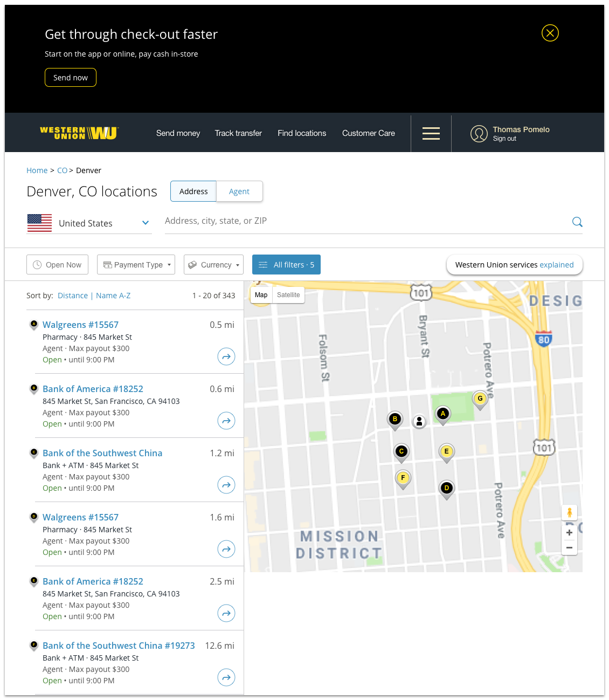Click Street View pegman icon
Image resolution: width=609 pixels, height=700 pixels.
[x=569, y=513]
